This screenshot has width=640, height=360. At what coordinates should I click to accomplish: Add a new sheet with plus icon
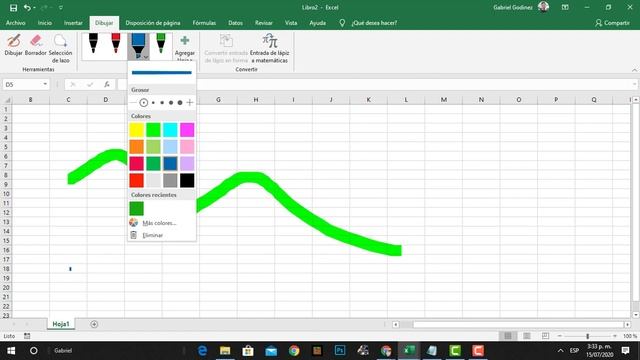(x=94, y=324)
